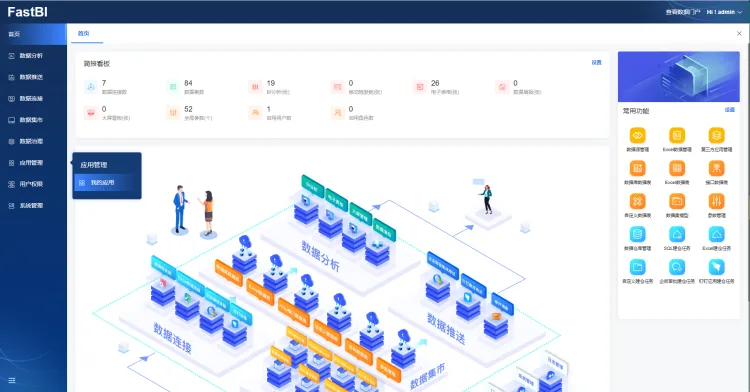Image resolution: width=750 pixels, height=392 pixels.
Task: Open the Excel数据管理 shortcut icon
Action: click(677, 136)
